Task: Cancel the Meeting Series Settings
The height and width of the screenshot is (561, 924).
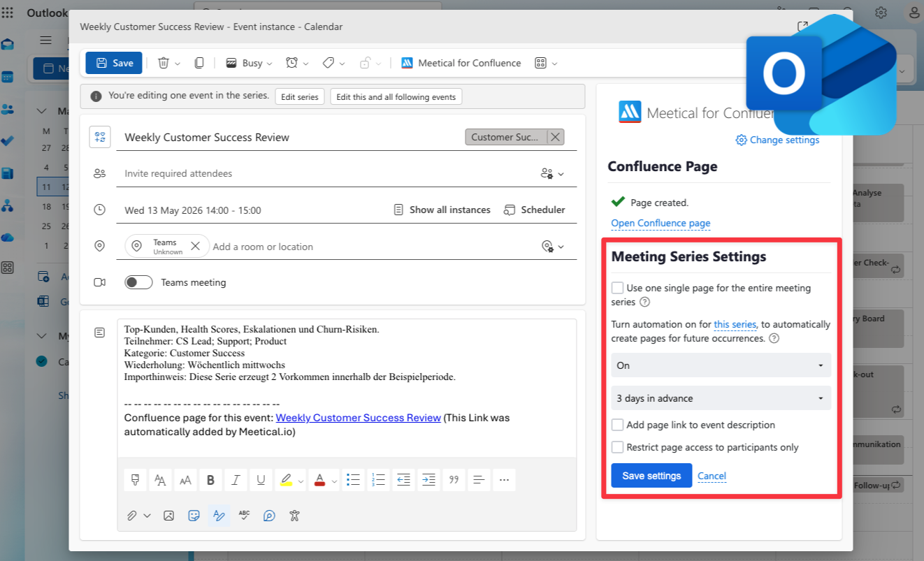Action: click(712, 476)
